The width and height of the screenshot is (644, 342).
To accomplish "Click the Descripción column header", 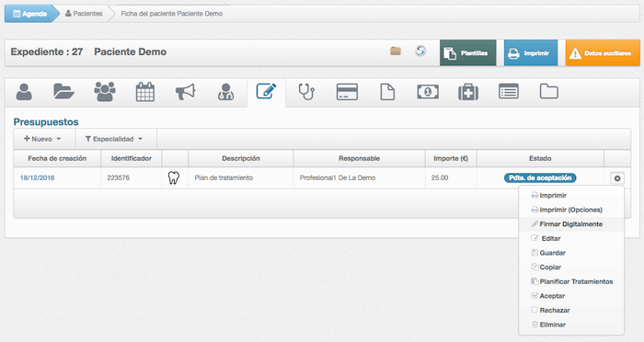I will (241, 158).
